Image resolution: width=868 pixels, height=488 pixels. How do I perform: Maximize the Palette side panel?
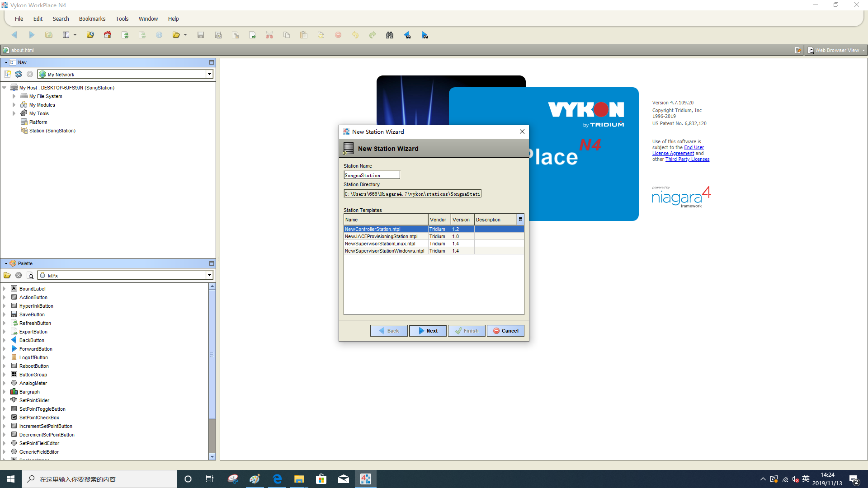(x=211, y=263)
